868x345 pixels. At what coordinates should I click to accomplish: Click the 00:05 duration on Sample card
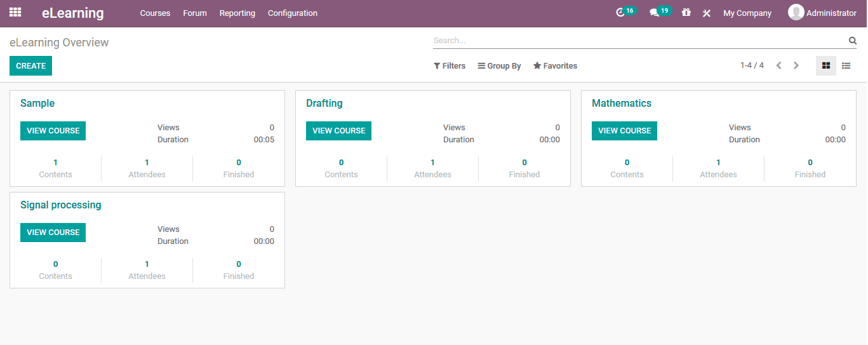point(264,140)
